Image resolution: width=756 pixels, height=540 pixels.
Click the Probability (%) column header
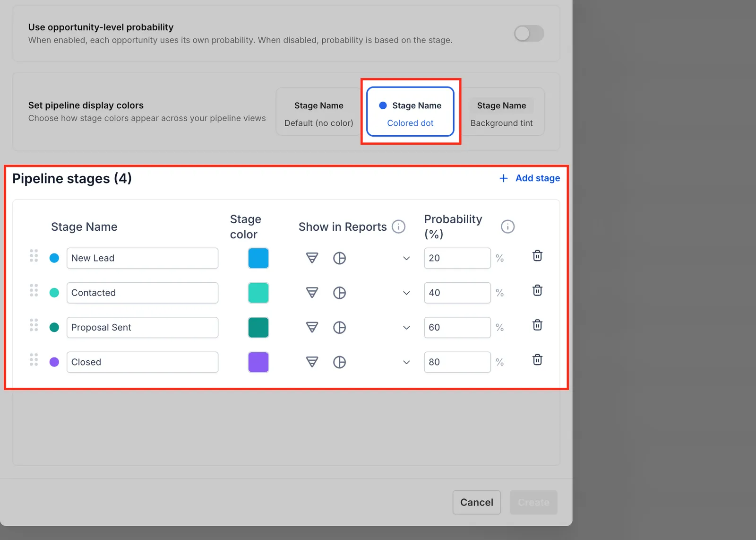(453, 226)
